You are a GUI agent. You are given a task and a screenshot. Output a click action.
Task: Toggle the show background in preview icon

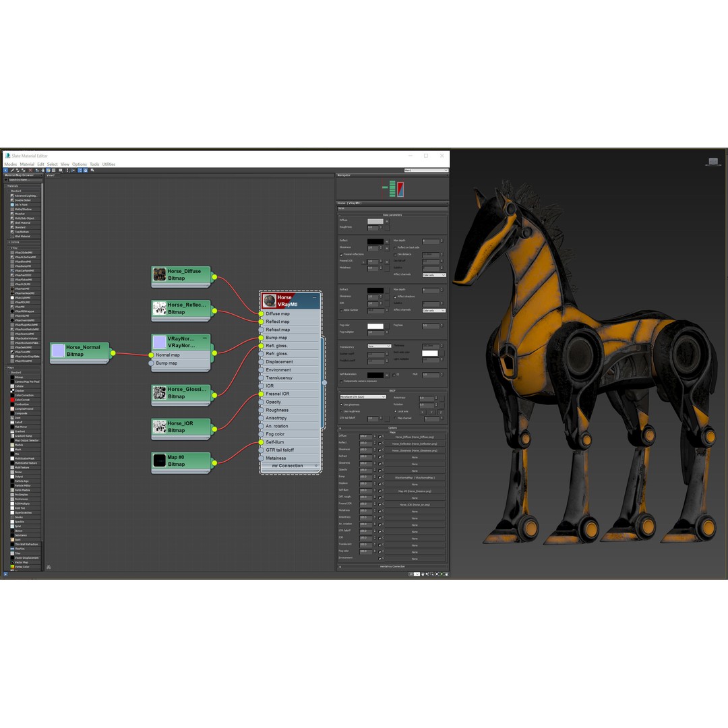tap(53, 171)
